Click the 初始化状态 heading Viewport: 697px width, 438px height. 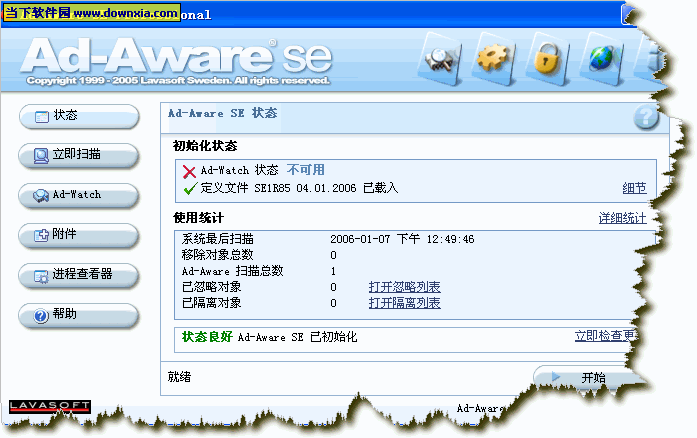(x=205, y=146)
